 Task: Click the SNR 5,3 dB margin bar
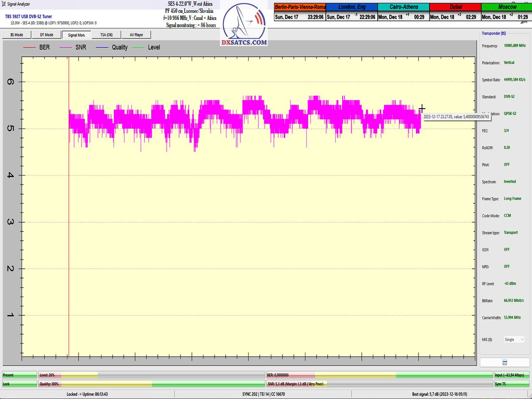[x=379, y=384]
